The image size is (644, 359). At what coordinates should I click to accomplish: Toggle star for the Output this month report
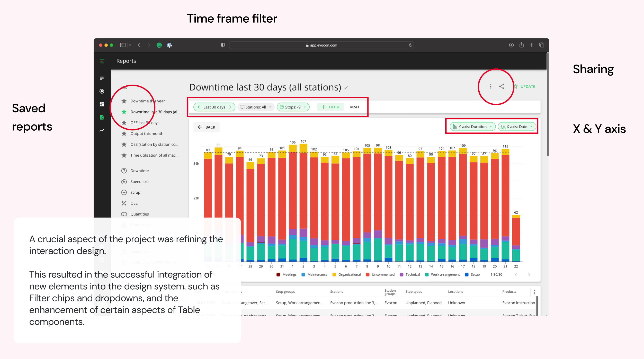click(124, 133)
